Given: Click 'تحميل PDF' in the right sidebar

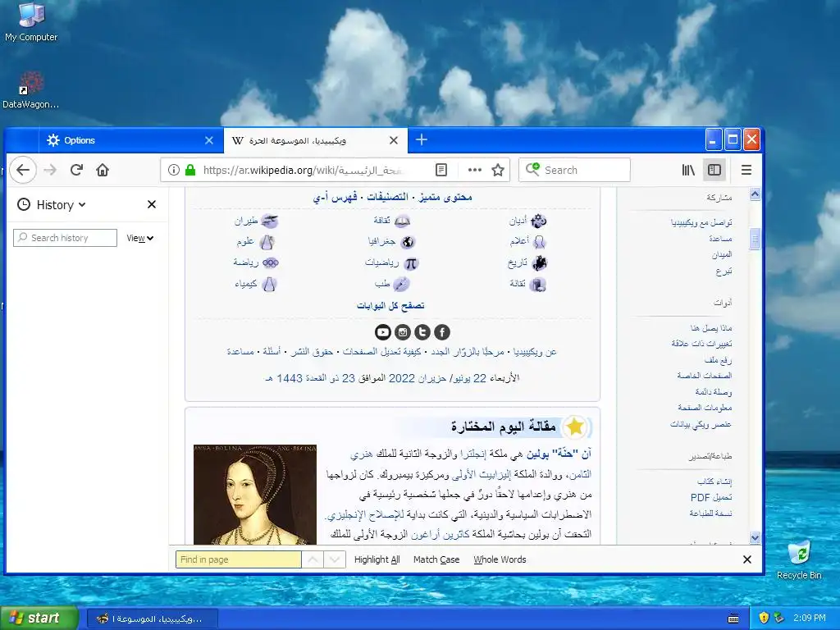Looking at the screenshot, I should [711, 497].
